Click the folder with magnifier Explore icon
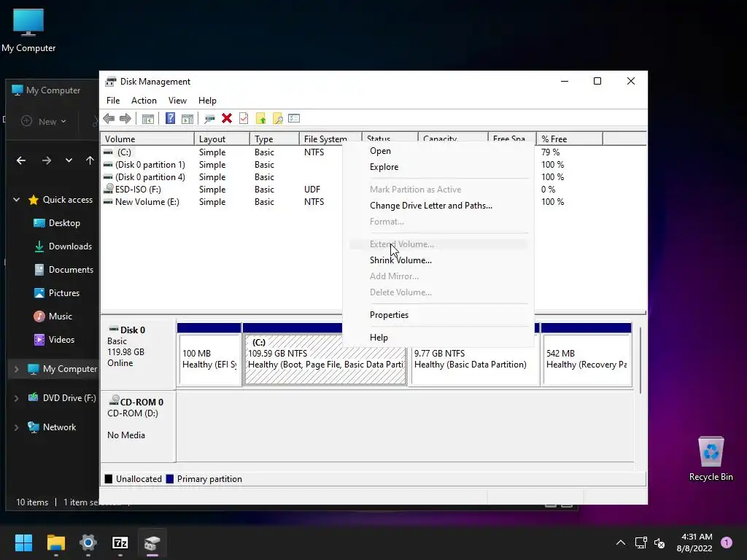 point(278,119)
